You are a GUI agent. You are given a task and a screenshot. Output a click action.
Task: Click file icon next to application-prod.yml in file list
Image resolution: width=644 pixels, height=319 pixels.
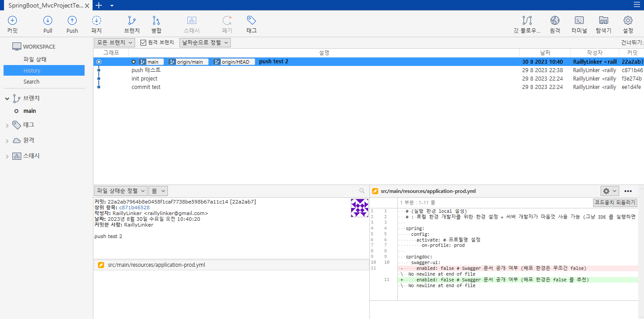(x=101, y=265)
